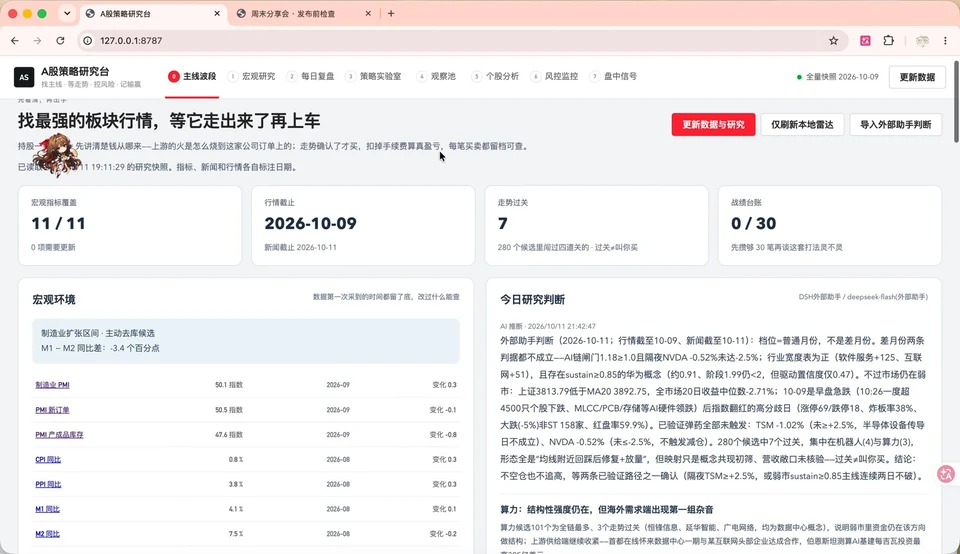Switch to the 周末分享会·发布前检查 browser tab
Viewport: 960px width, 554px height.
coord(302,13)
